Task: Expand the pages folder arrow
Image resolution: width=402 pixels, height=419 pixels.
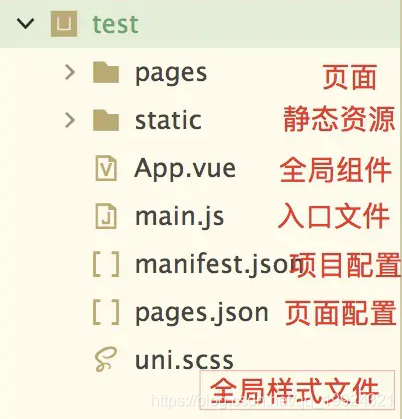Action: tap(70, 72)
